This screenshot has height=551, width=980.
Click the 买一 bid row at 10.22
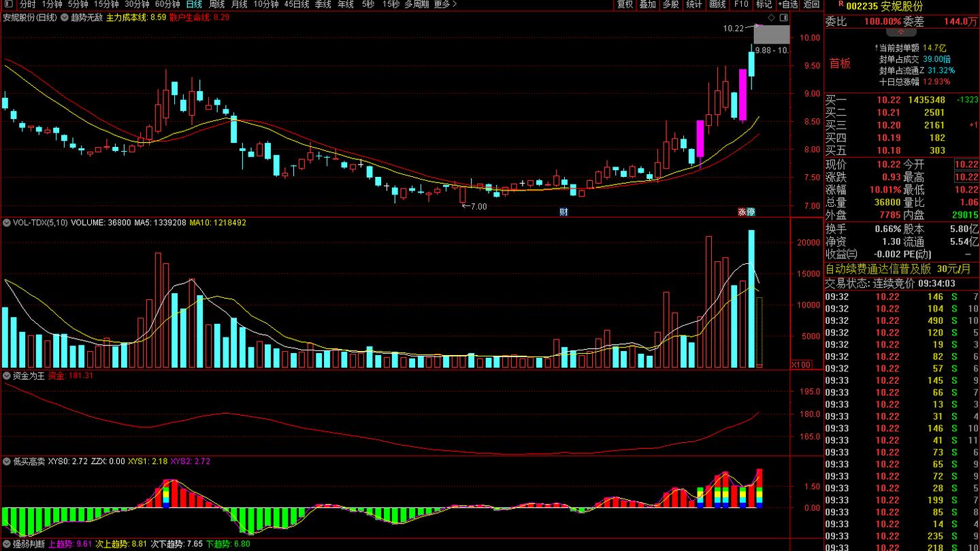[902, 100]
